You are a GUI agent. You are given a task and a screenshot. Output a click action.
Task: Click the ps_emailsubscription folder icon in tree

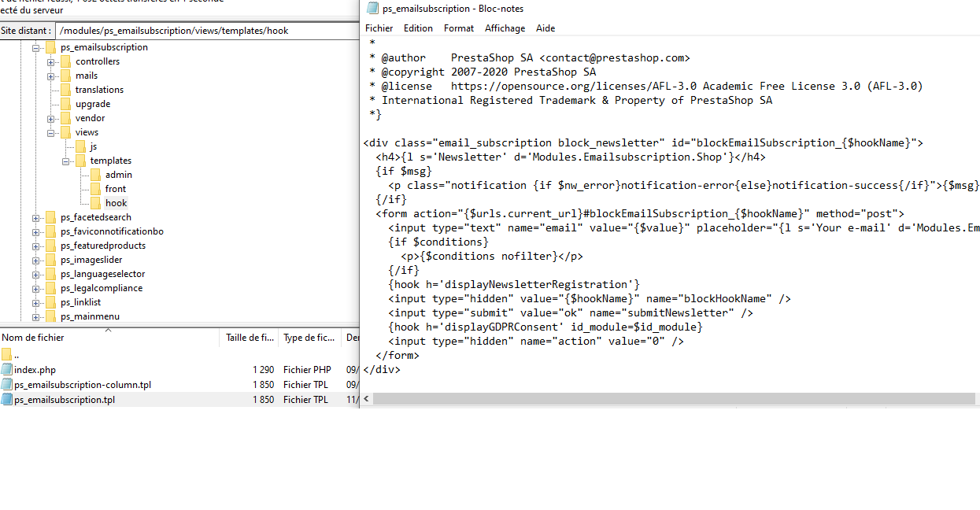(51, 47)
